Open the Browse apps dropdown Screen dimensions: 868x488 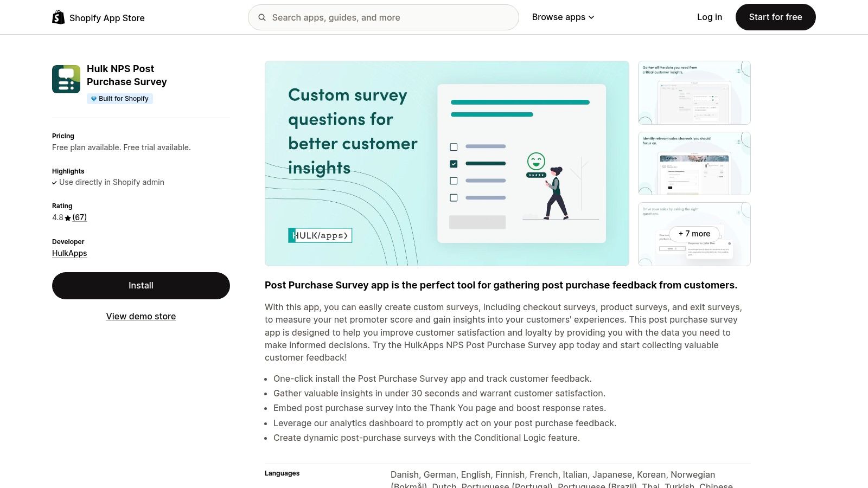click(x=559, y=17)
